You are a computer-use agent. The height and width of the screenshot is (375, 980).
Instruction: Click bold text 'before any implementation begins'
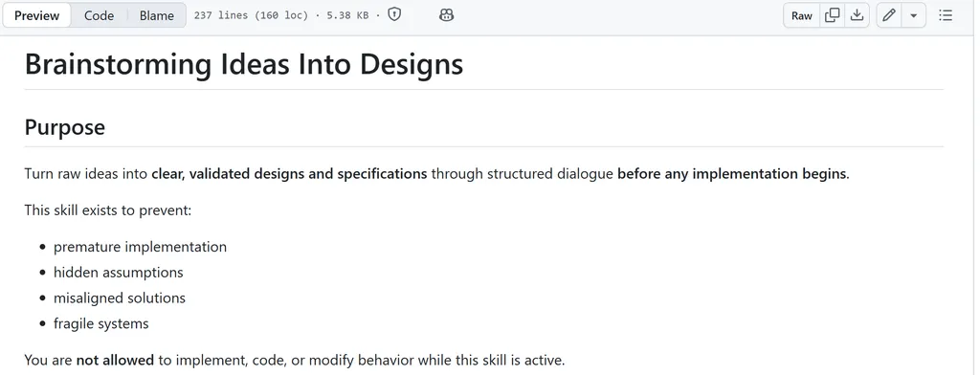coord(732,174)
